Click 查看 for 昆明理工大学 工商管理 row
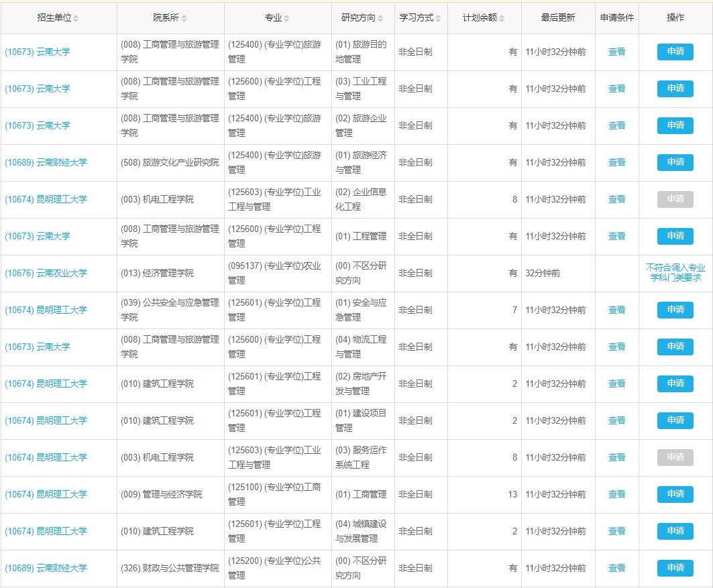713x588 pixels. pos(616,494)
